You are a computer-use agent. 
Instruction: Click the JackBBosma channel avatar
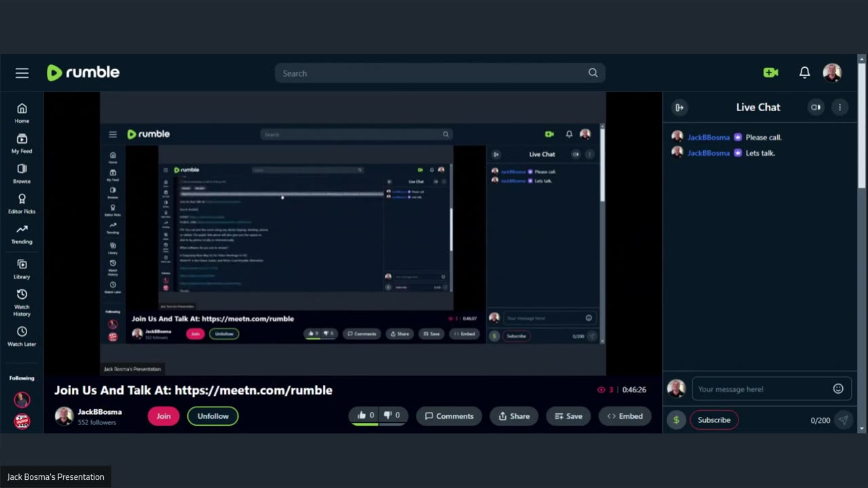tap(64, 416)
